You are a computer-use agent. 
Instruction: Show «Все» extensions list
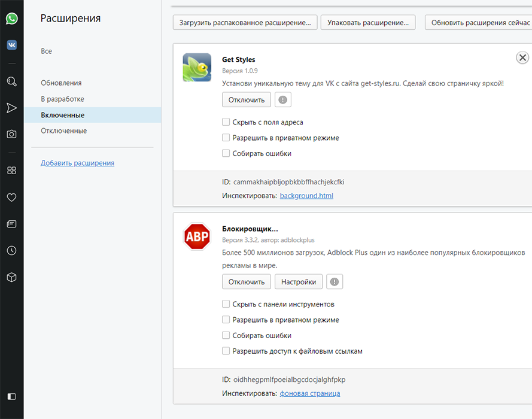point(47,51)
